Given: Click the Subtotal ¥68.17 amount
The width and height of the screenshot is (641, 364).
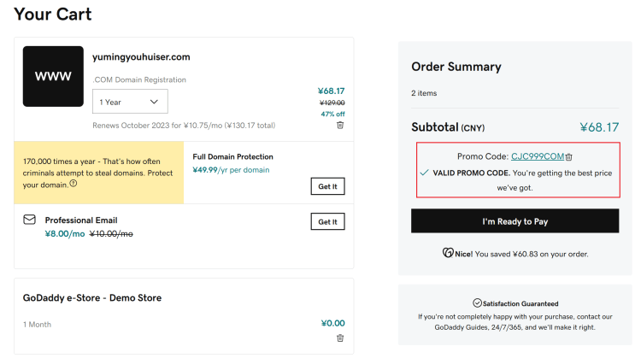Looking at the screenshot, I should click(x=599, y=127).
